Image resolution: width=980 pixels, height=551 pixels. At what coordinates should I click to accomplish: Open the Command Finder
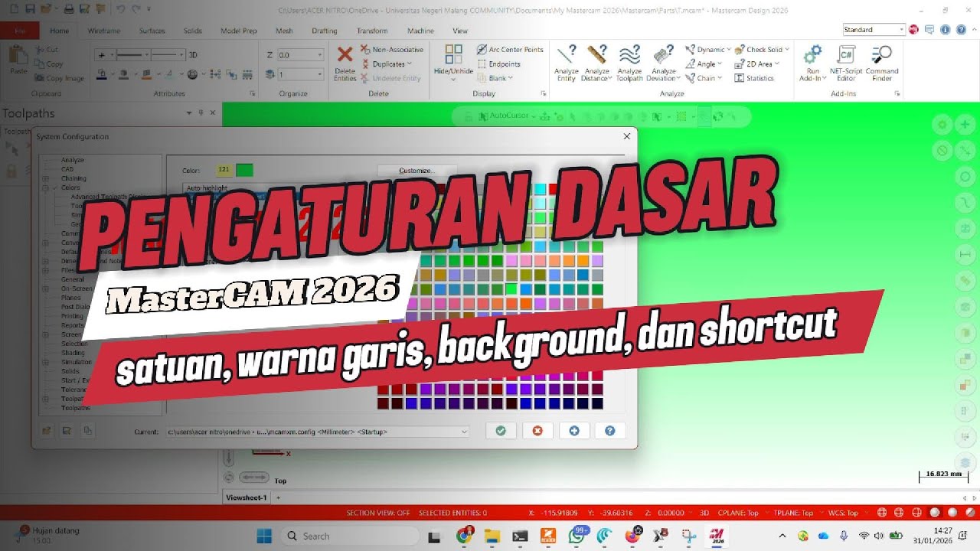pyautogui.click(x=882, y=63)
